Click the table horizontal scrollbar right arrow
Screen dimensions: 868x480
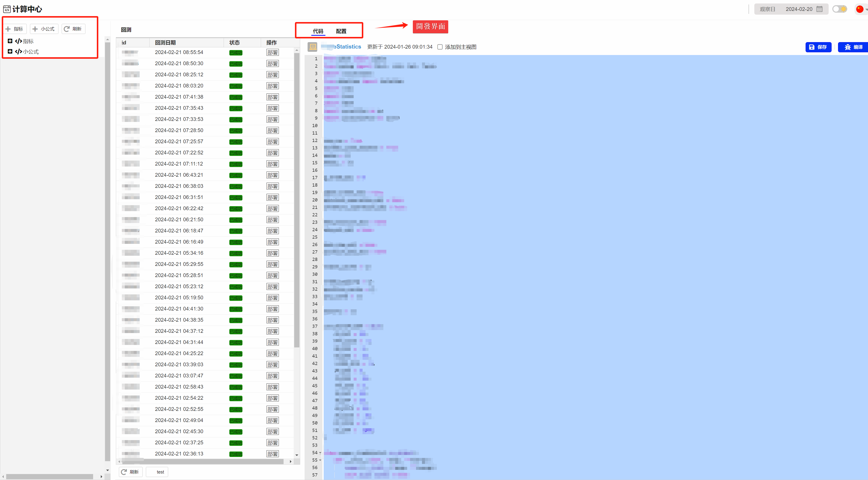pos(290,461)
